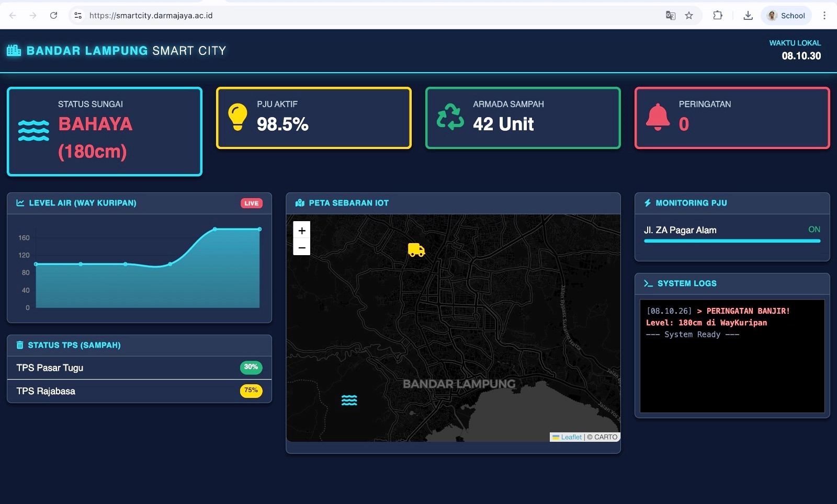Open the browser downloads icon

(x=748, y=16)
